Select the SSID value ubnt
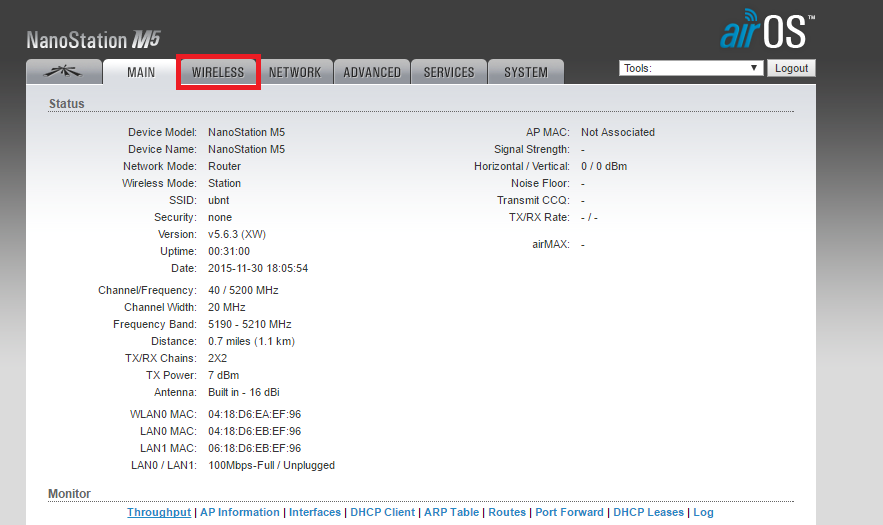The height and width of the screenshot is (525, 883). click(218, 200)
